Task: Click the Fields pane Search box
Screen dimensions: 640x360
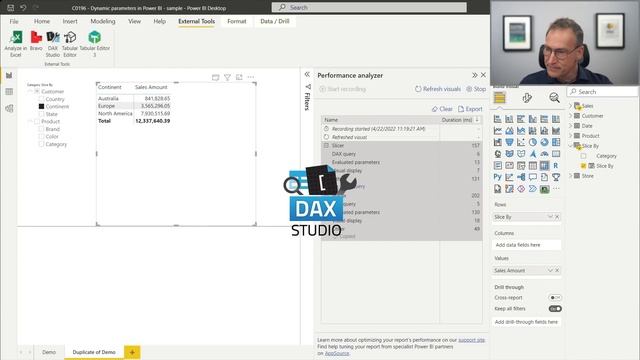Action: click(x=602, y=92)
